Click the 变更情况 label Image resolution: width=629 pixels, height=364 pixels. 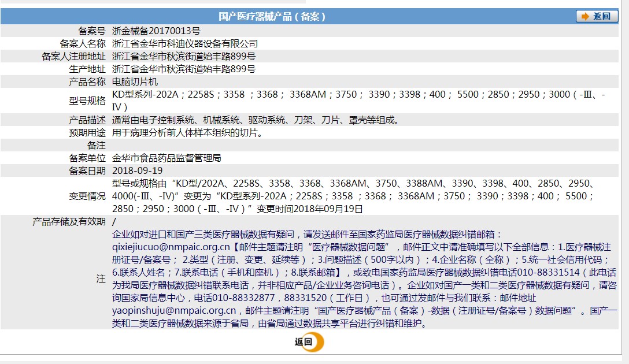[87, 196]
